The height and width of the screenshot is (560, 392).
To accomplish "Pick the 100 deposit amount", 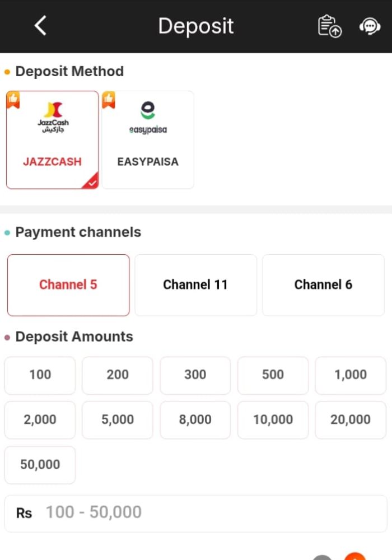I will [40, 375].
